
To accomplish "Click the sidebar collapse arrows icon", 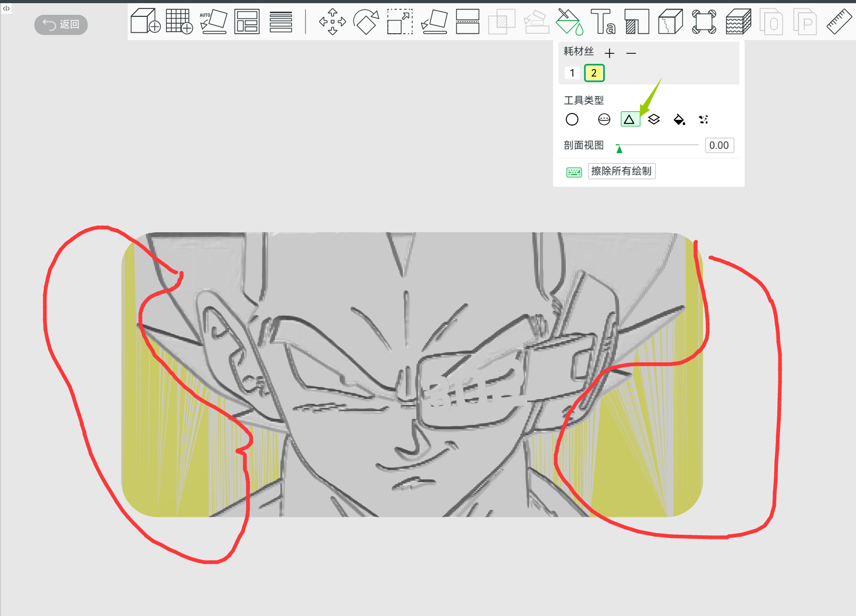I will [x=6, y=8].
